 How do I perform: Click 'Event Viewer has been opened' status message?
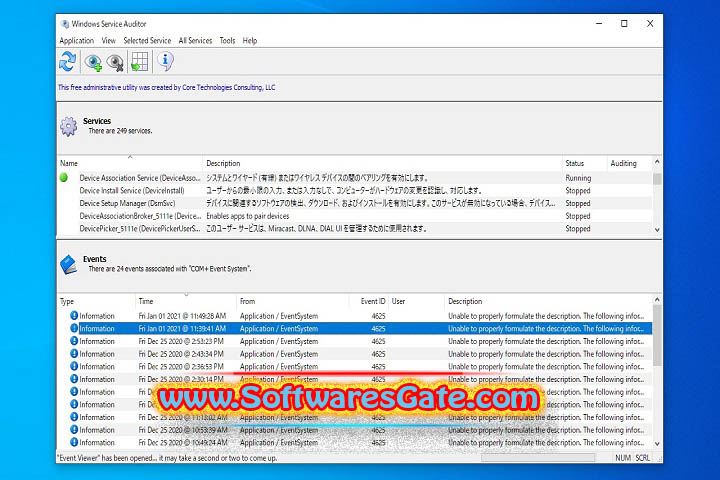pyautogui.click(x=167, y=458)
